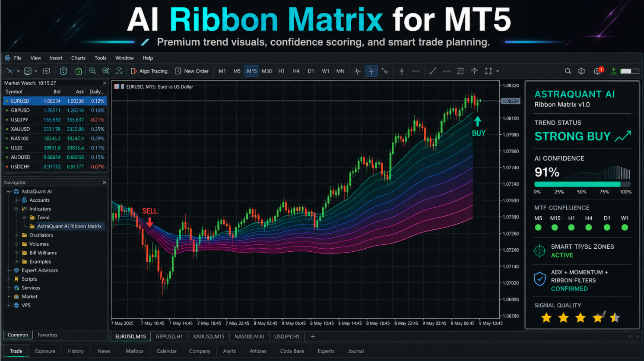Click the green LVL signal icon

[x=613, y=71]
